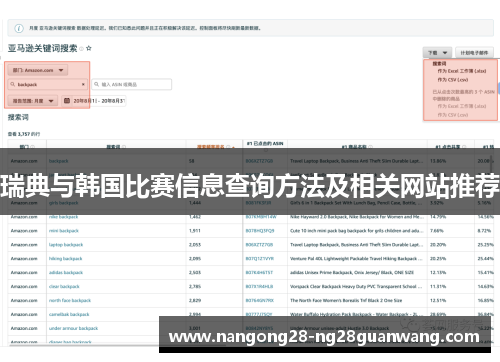This screenshot has height=362, width=500.
Task: Open the 部门: Amazon.com dropdown
Action: 38,70
